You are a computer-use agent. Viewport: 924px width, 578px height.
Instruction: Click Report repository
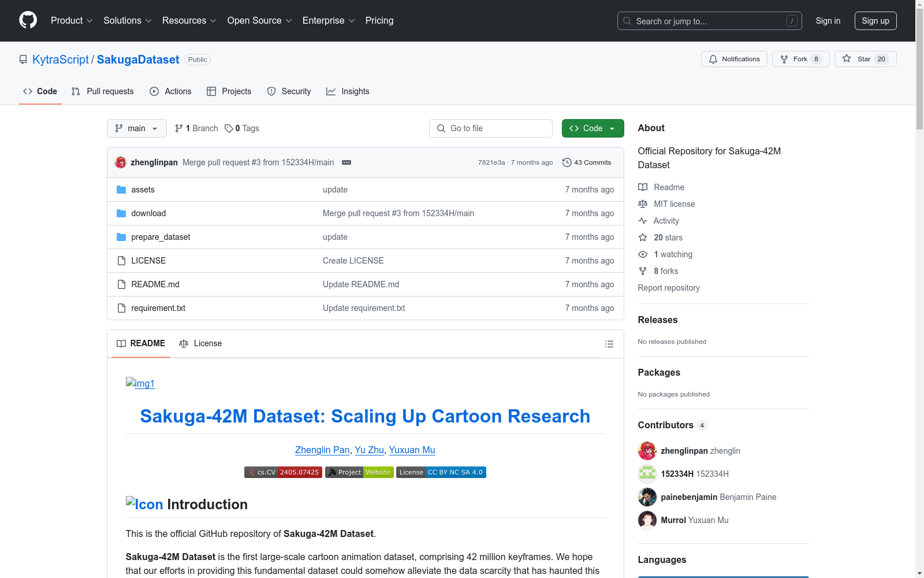click(x=669, y=288)
